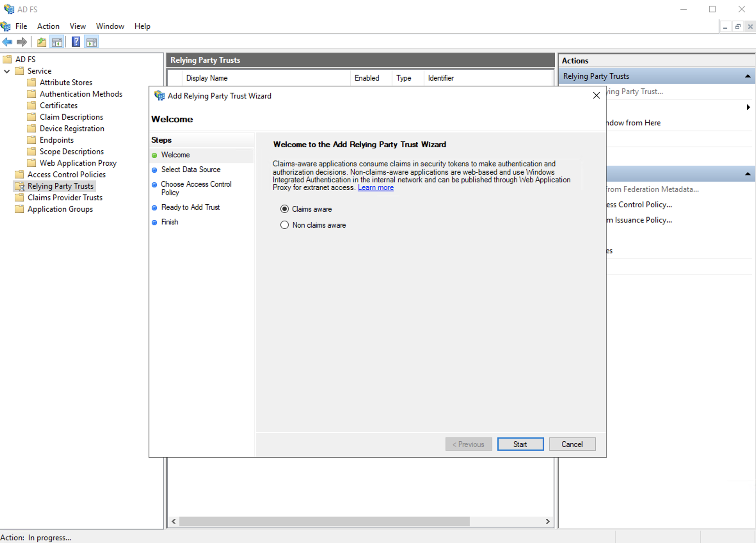Click the Back arrow toolbar icon

click(x=7, y=42)
